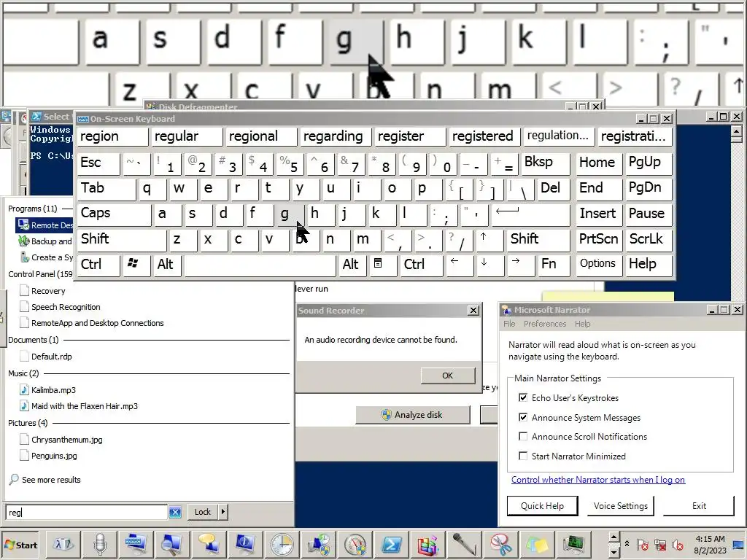747x560 pixels.
Task: Choose 'regarding' text prediction
Action: point(336,136)
